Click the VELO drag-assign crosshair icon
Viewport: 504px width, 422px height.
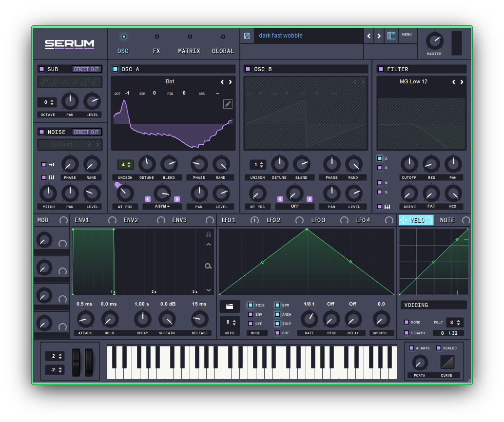pyautogui.click(x=404, y=220)
